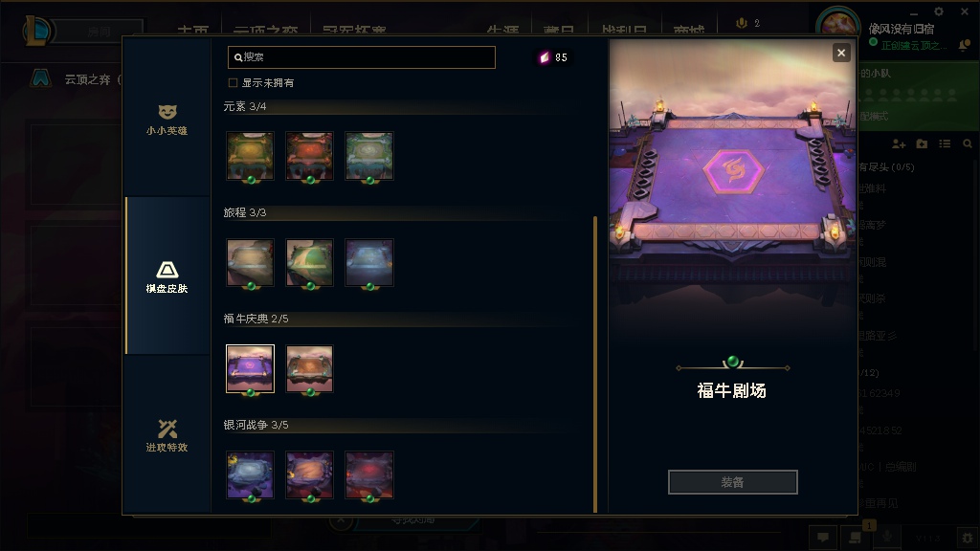Open the client settings gear icon
This screenshot has height=551, width=980.
[x=939, y=11]
